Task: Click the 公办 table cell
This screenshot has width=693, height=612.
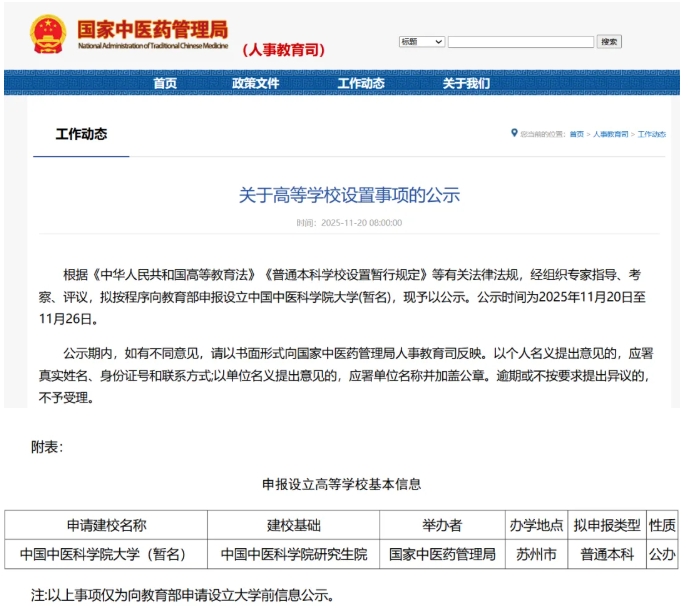Action: 662,554
